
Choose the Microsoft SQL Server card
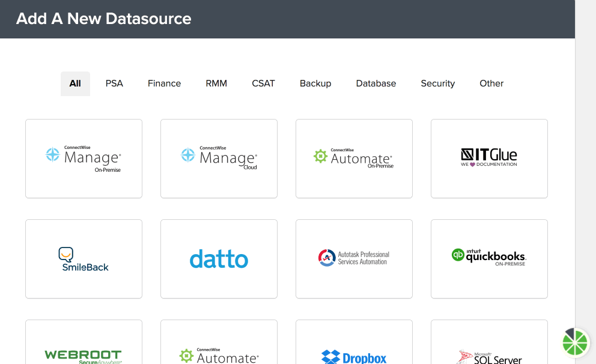[x=489, y=342]
